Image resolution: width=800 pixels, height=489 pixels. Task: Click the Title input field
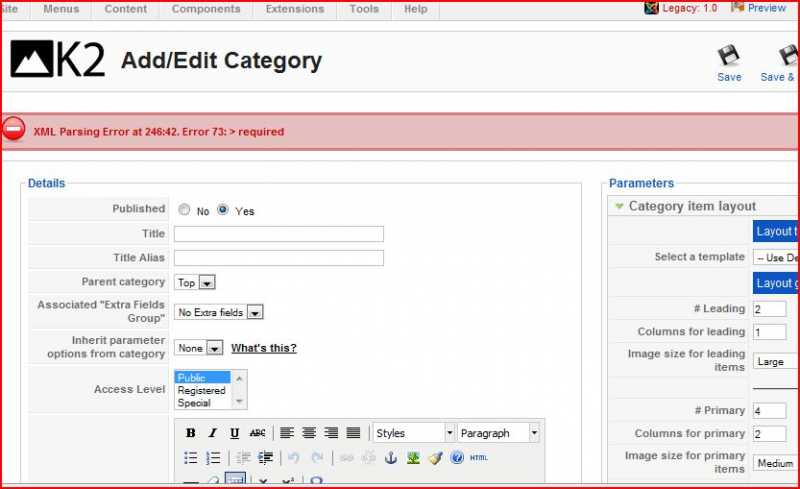(x=279, y=234)
